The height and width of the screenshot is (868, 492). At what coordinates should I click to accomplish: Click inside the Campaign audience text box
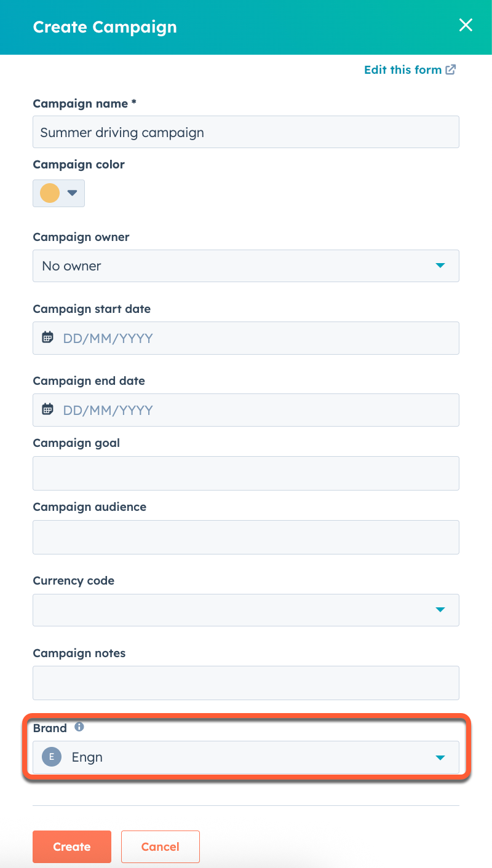(x=246, y=537)
